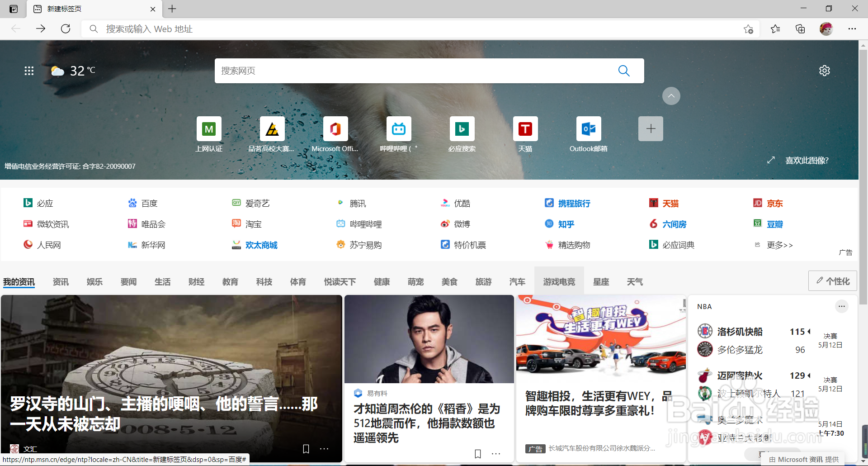Screen dimensions: 868x466
Task: Open a new tab with plus button
Action: click(172, 9)
